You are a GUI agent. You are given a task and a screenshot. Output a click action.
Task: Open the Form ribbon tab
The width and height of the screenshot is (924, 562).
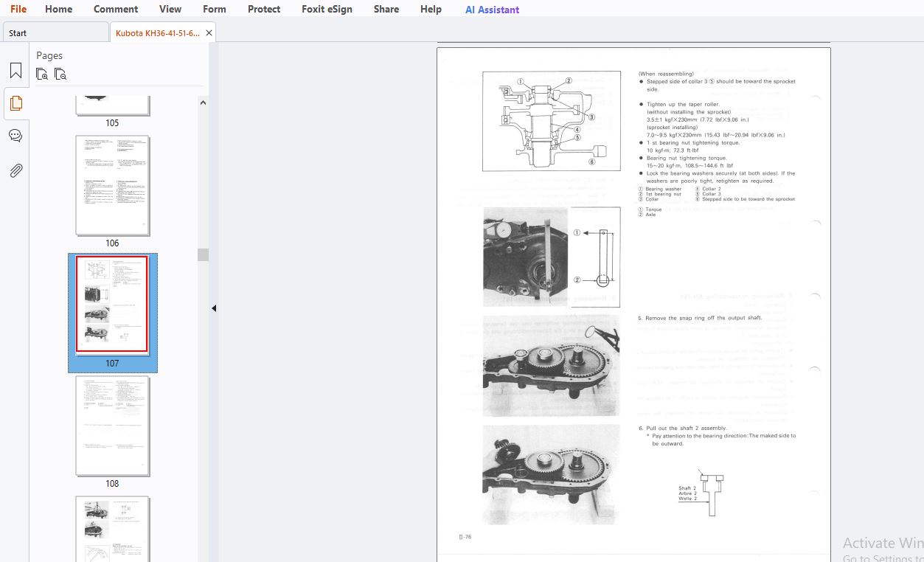pyautogui.click(x=215, y=9)
